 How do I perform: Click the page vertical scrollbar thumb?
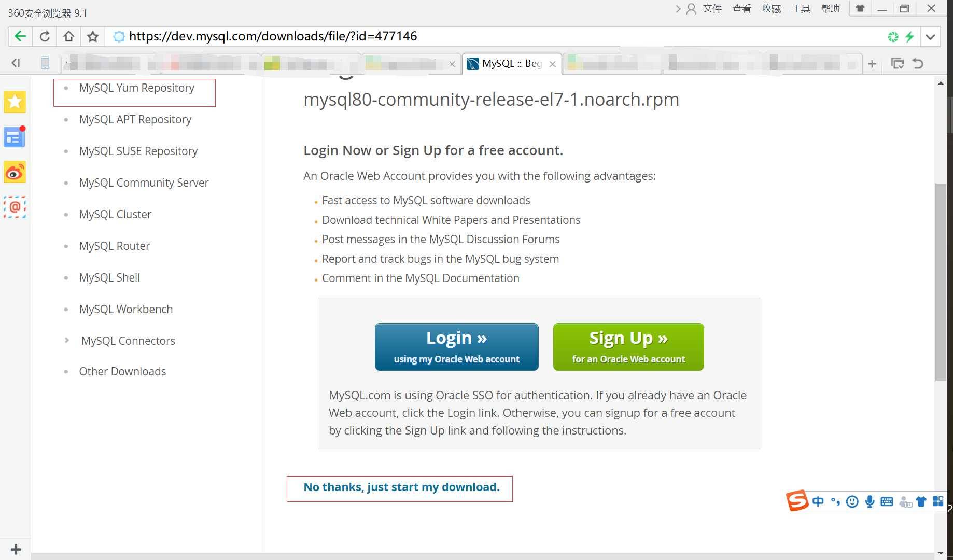coord(941,282)
